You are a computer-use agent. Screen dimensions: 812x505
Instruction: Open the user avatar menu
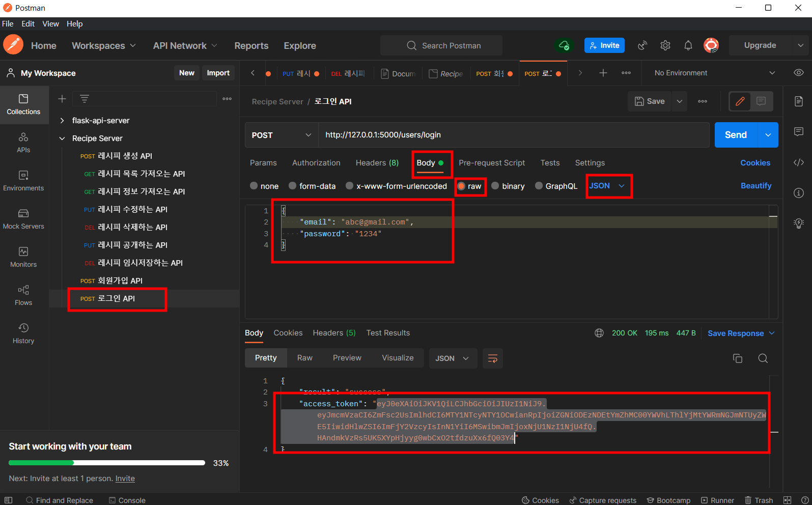711,45
